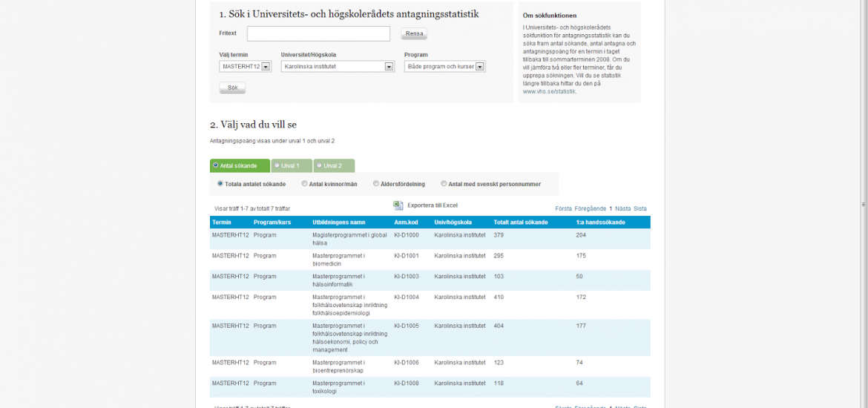Screen dimensions: 868x408
Task: Click Masterprogrammet hälsoekonomi, policy och management
Action: [350, 338]
